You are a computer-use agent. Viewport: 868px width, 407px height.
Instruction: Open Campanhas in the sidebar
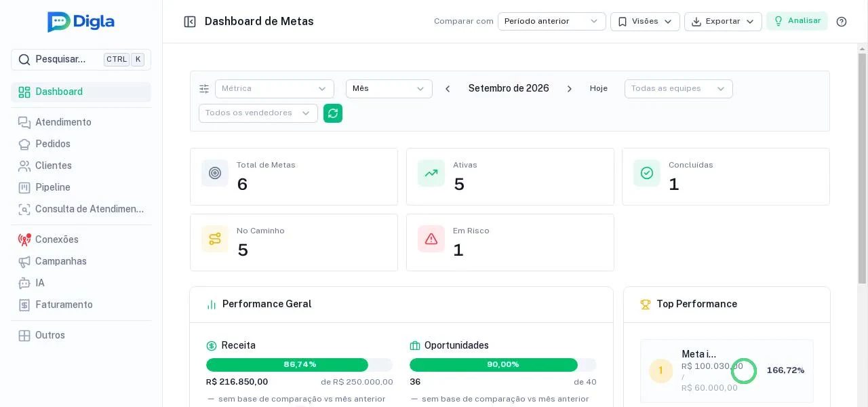click(81, 261)
